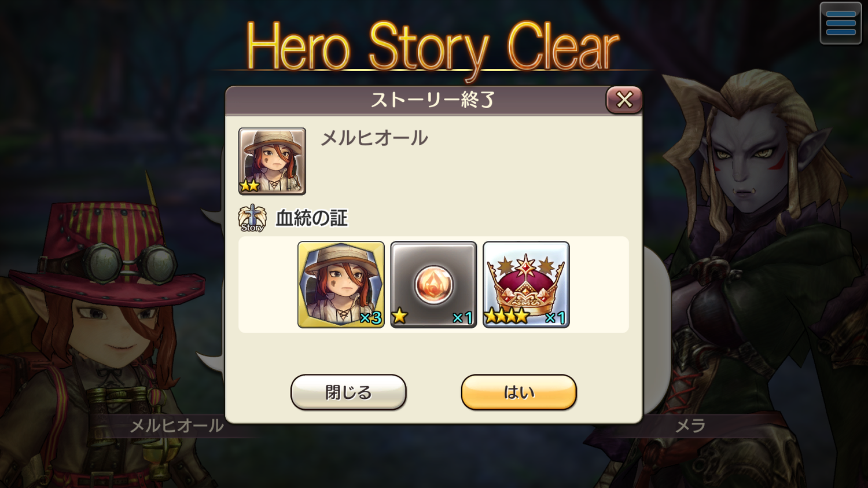
Task: Tap the single star on the flame orb tile
Action: (400, 316)
